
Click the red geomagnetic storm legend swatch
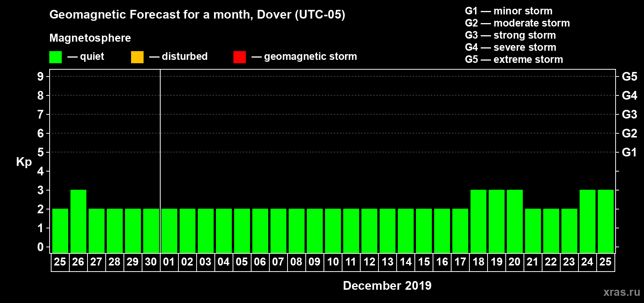(x=239, y=57)
